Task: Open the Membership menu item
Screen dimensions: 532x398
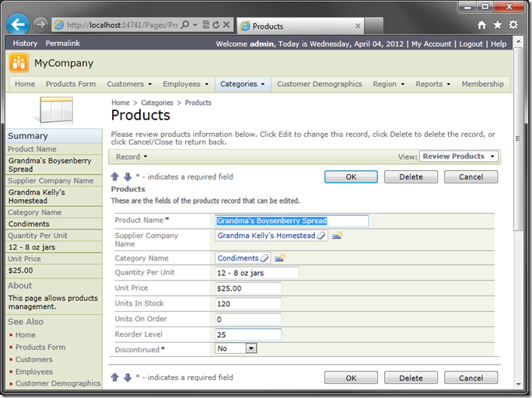Action: tap(482, 84)
